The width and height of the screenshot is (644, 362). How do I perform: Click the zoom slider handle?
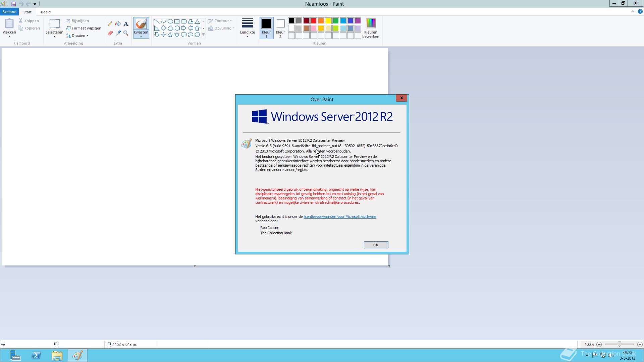tap(620, 344)
